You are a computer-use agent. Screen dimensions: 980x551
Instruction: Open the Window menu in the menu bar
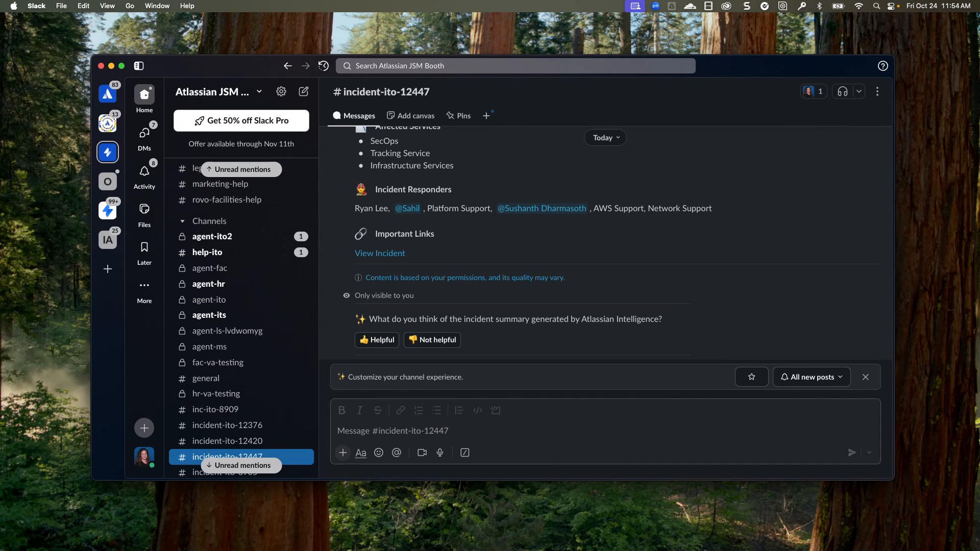pos(157,6)
